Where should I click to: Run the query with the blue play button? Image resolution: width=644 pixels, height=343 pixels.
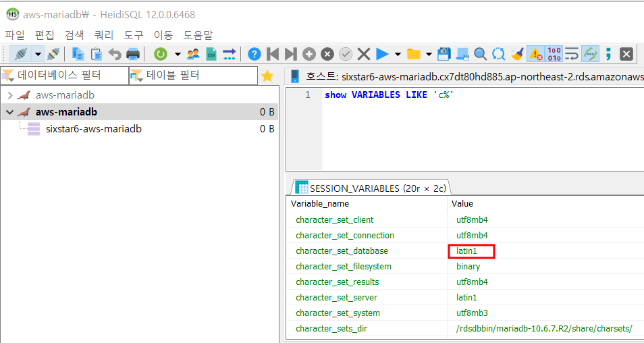382,54
